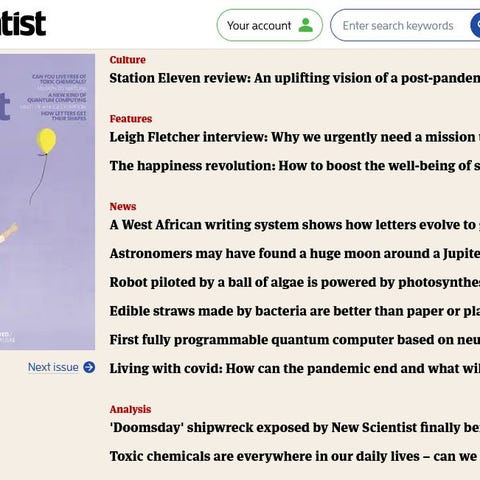Open the edible straws article
This screenshot has height=480, width=480.
(295, 311)
